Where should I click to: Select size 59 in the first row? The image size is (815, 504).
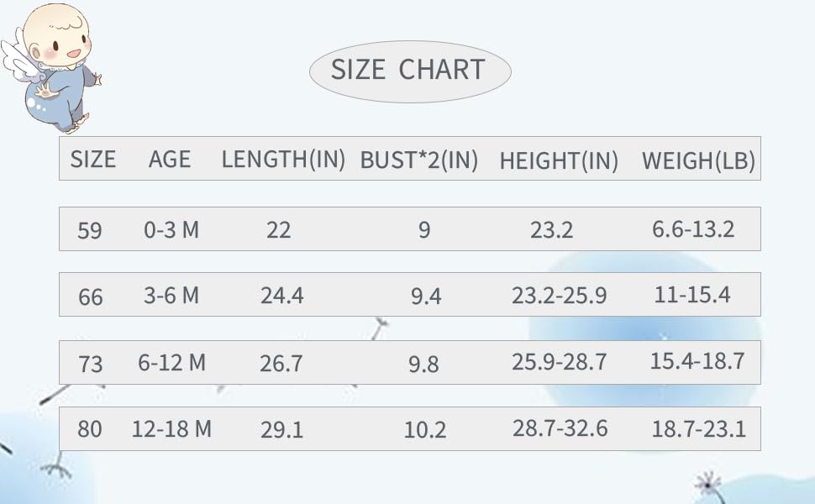pos(89,229)
